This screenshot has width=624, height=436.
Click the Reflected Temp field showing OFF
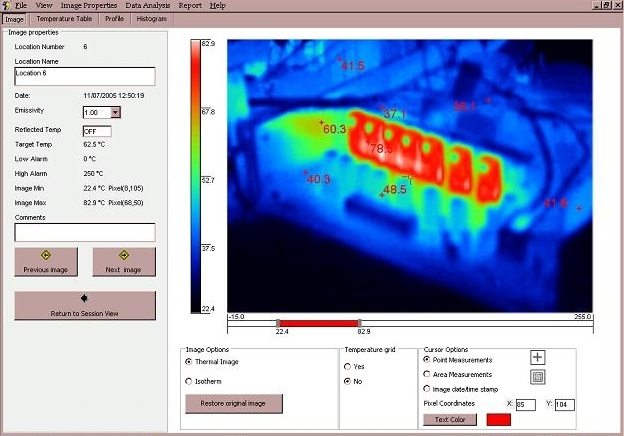pyautogui.click(x=97, y=131)
